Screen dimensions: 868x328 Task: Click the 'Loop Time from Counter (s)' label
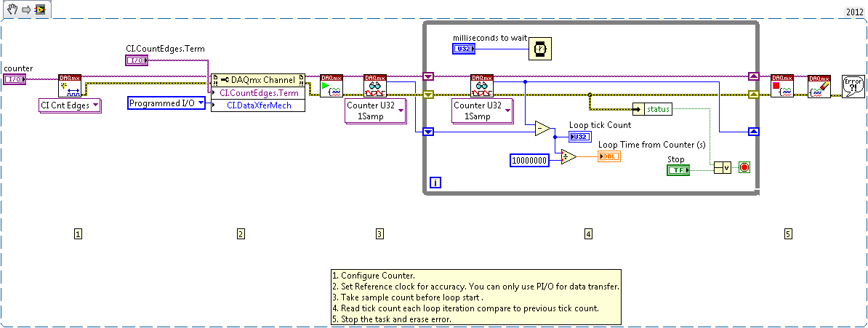coord(652,145)
